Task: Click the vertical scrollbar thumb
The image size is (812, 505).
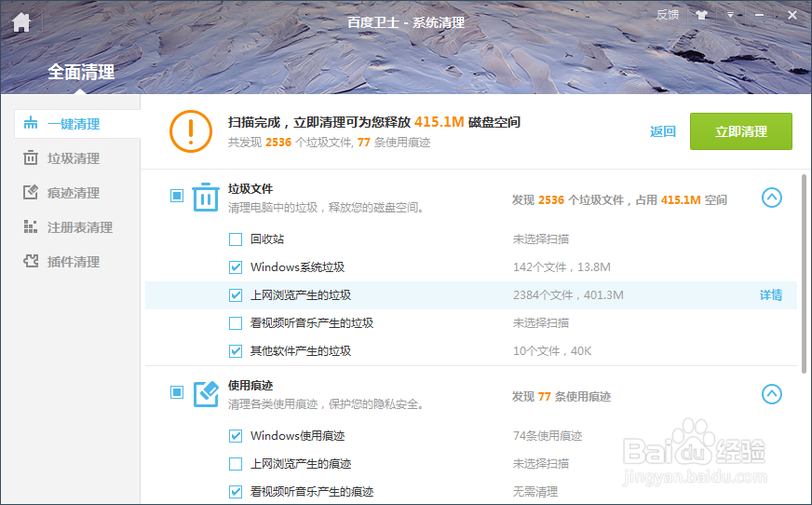Action: 804,274
